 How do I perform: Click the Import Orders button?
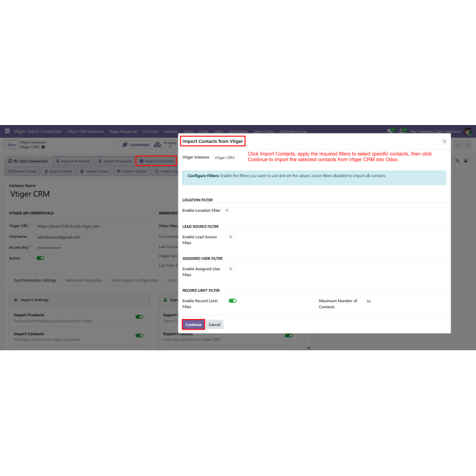coord(131,171)
